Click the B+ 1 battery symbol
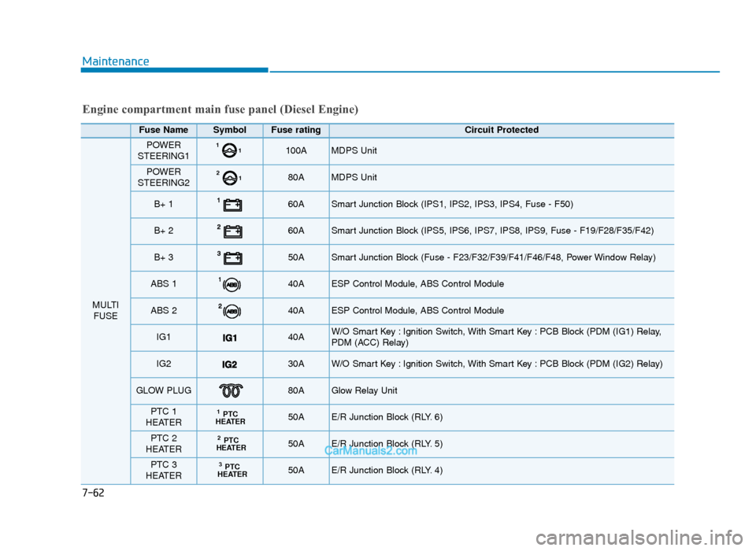The image size is (756, 551). coord(230,205)
